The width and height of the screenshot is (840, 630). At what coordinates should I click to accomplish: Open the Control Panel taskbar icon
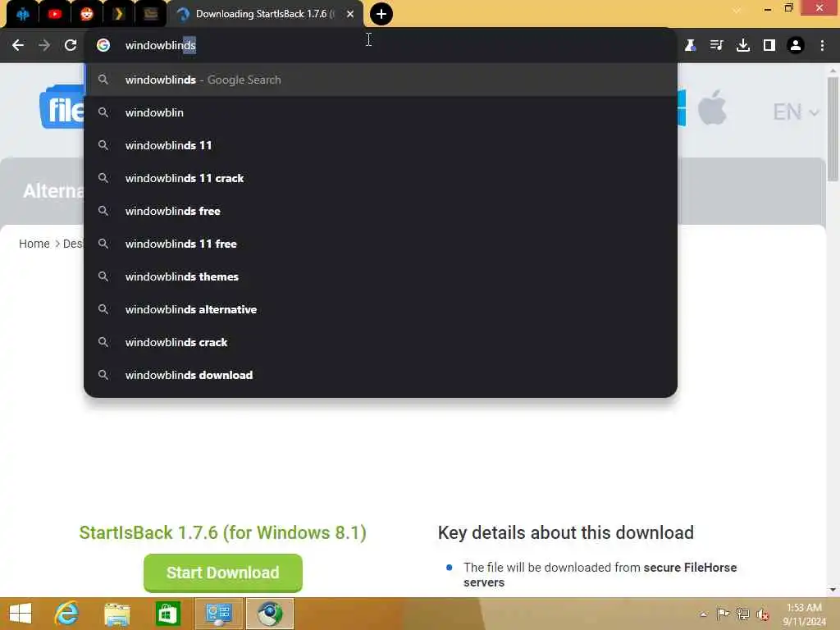click(x=218, y=614)
